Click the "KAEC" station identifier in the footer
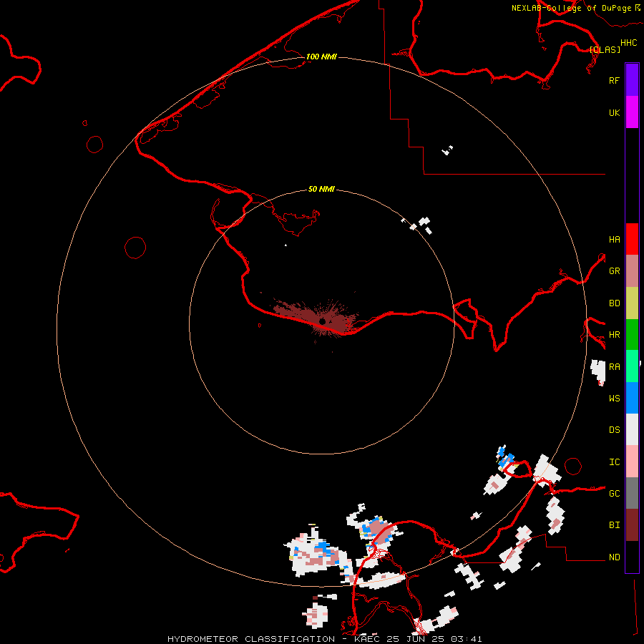644x644 pixels. point(367,639)
